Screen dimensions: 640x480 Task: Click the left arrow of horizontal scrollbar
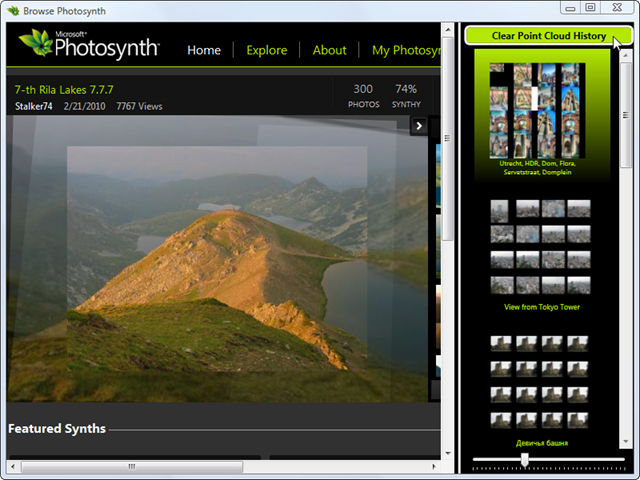[x=14, y=466]
